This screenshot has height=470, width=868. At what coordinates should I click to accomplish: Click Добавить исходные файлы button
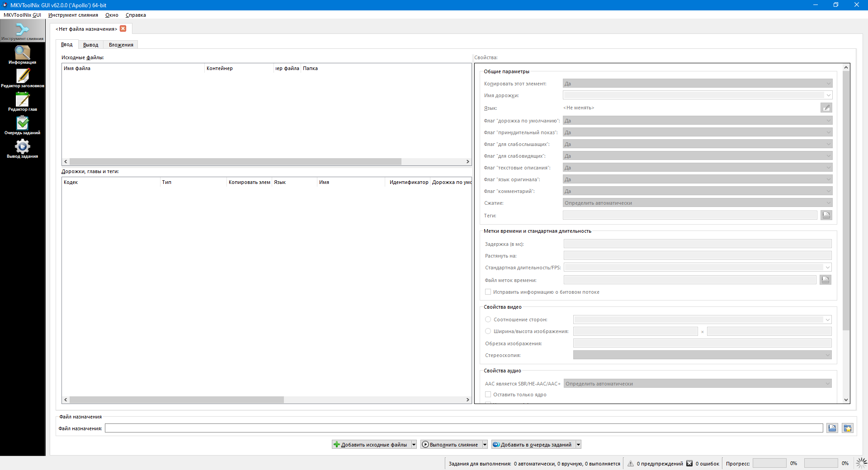[371, 445]
